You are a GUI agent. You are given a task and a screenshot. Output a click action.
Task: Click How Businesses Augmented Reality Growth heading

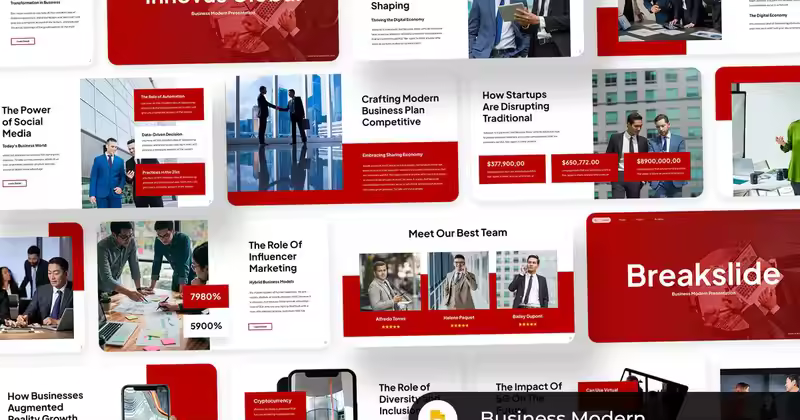45,406
